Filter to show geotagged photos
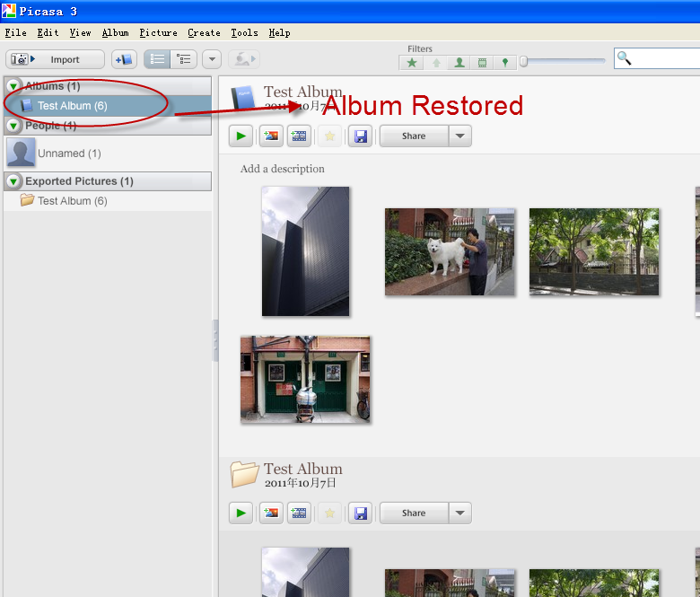Image resolution: width=700 pixels, height=597 pixels. [505, 63]
